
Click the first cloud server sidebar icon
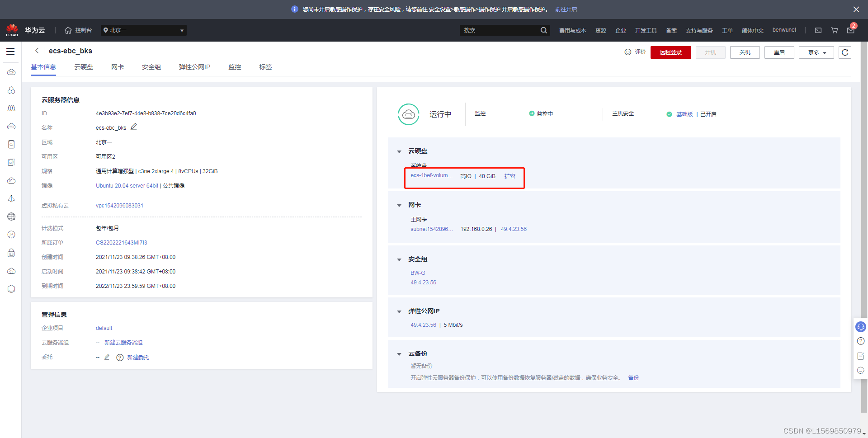tap(11, 72)
